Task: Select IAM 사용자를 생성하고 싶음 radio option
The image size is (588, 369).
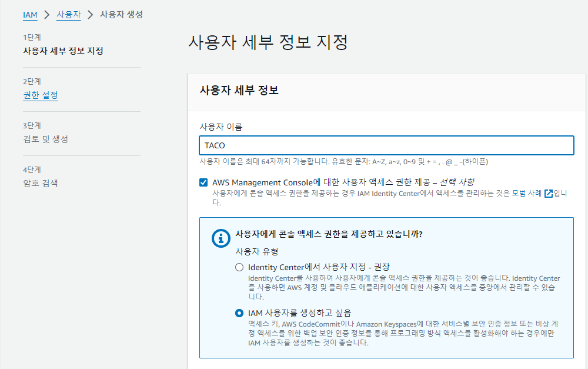Action: click(239, 313)
